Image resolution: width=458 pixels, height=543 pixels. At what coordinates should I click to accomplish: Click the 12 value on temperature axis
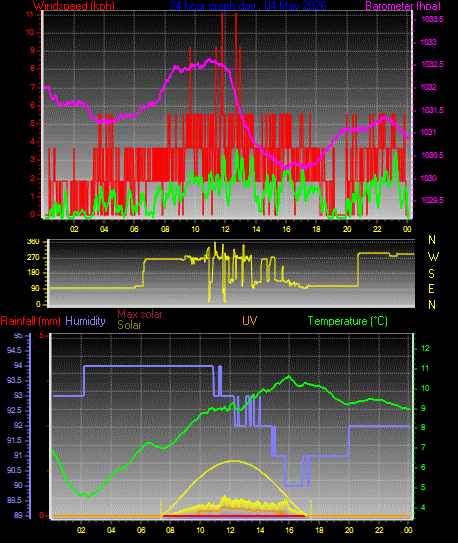click(x=425, y=348)
